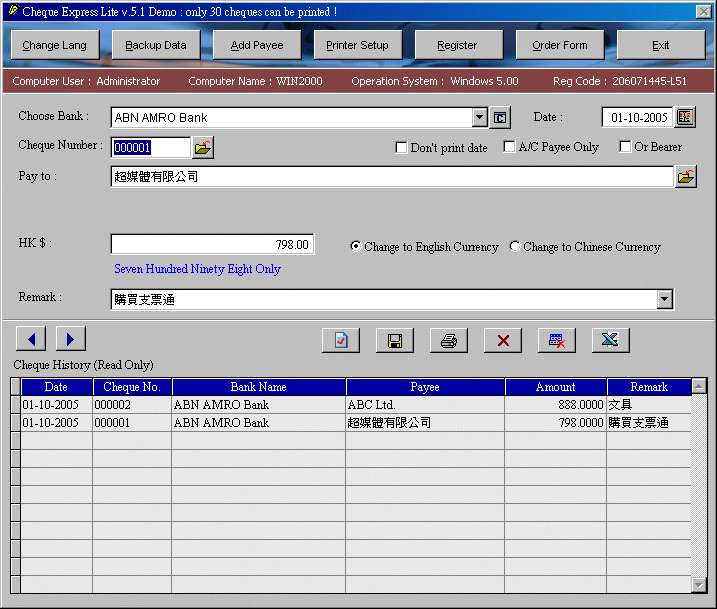Open the folder icon beside Pay to field
Viewport: 717px width, 609px height.
tap(685, 177)
